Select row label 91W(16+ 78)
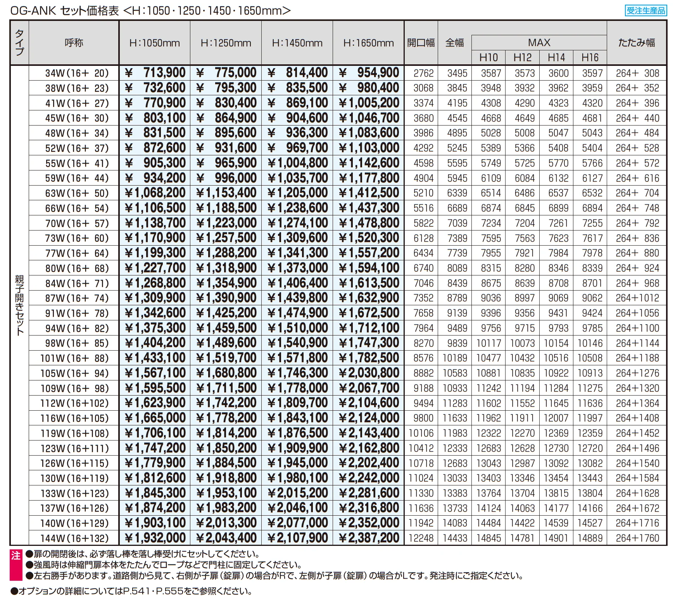The image size is (680, 616). click(77, 313)
